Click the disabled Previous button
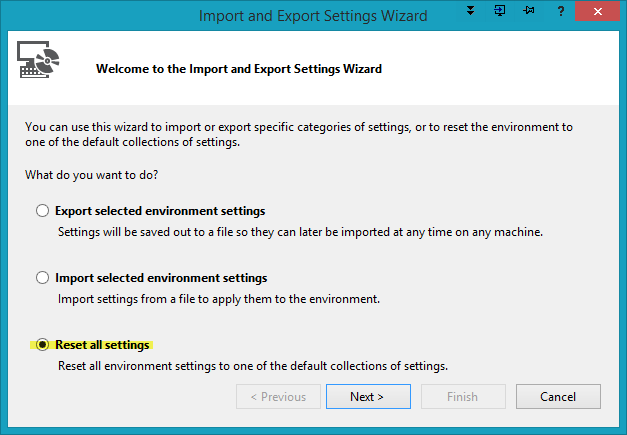The image size is (627, 435). click(x=278, y=397)
